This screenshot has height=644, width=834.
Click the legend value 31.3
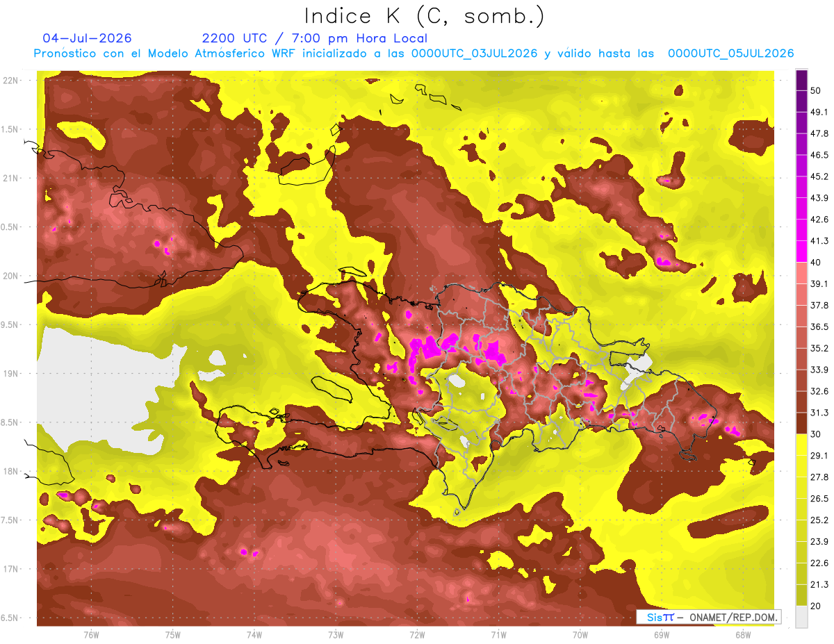point(819,413)
